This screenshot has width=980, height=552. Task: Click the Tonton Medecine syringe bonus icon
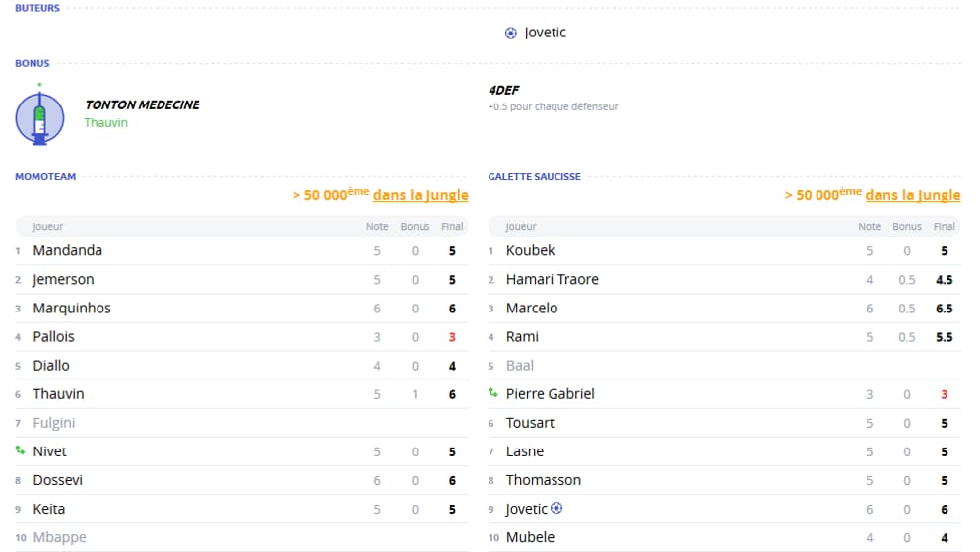[x=39, y=116]
